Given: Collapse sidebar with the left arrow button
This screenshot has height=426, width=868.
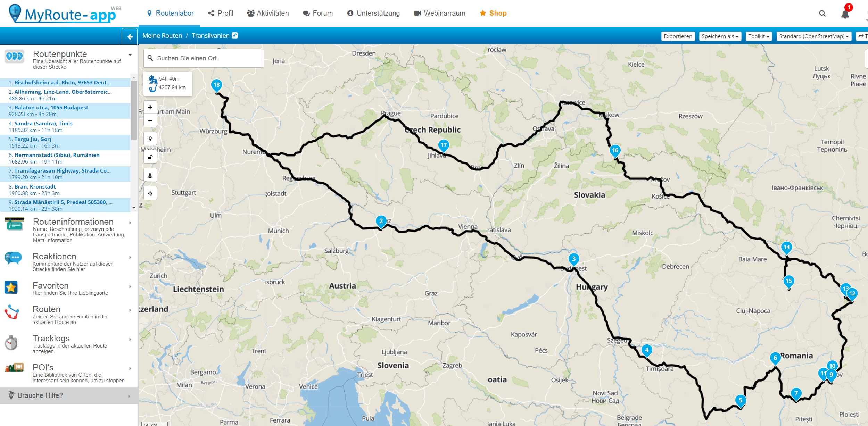Looking at the screenshot, I should pos(130,37).
